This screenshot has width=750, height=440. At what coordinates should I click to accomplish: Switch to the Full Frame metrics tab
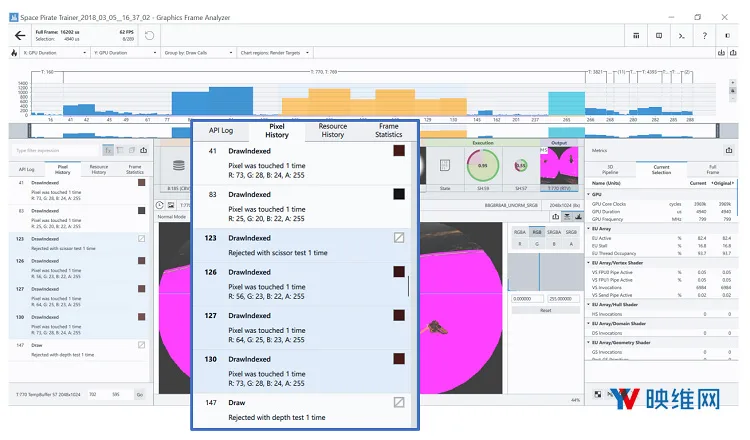tap(713, 169)
